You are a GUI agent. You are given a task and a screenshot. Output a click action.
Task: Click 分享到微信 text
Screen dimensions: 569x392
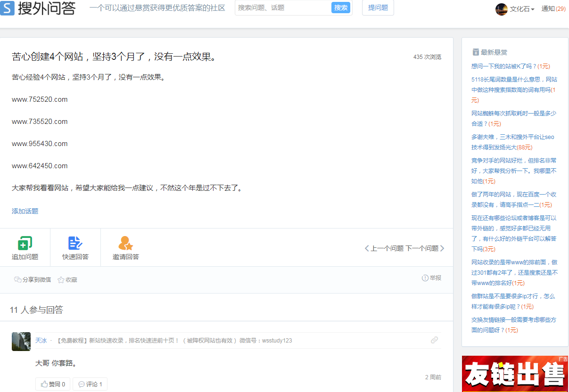37,279
